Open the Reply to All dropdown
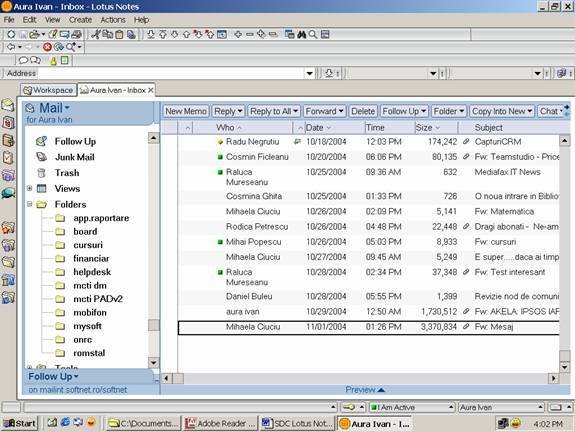Screen dimensions: 575x432 [x=274, y=111]
